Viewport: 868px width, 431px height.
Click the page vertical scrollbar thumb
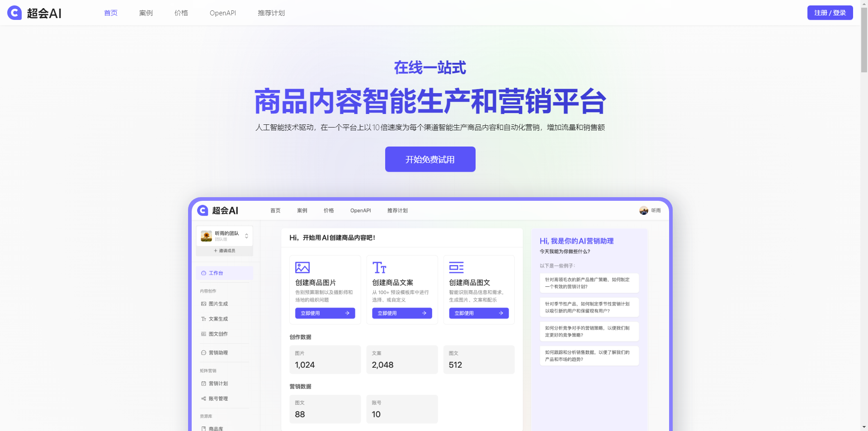point(864,40)
